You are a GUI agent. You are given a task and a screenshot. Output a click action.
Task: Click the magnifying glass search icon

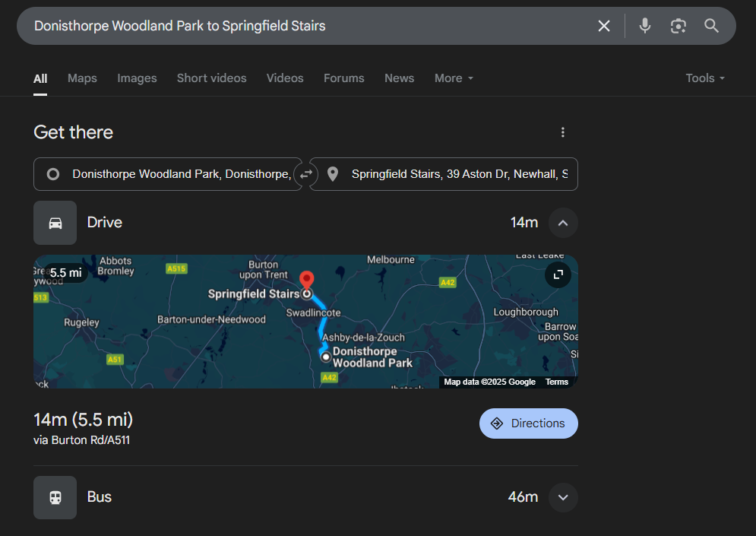(711, 26)
